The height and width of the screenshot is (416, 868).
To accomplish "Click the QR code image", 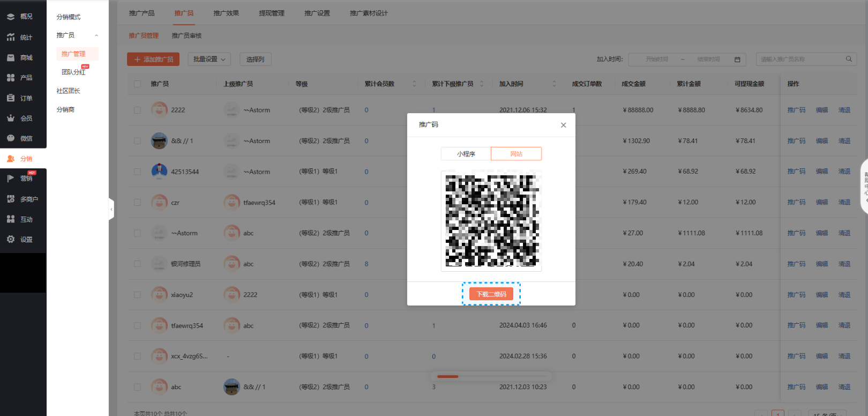I will coord(491,221).
